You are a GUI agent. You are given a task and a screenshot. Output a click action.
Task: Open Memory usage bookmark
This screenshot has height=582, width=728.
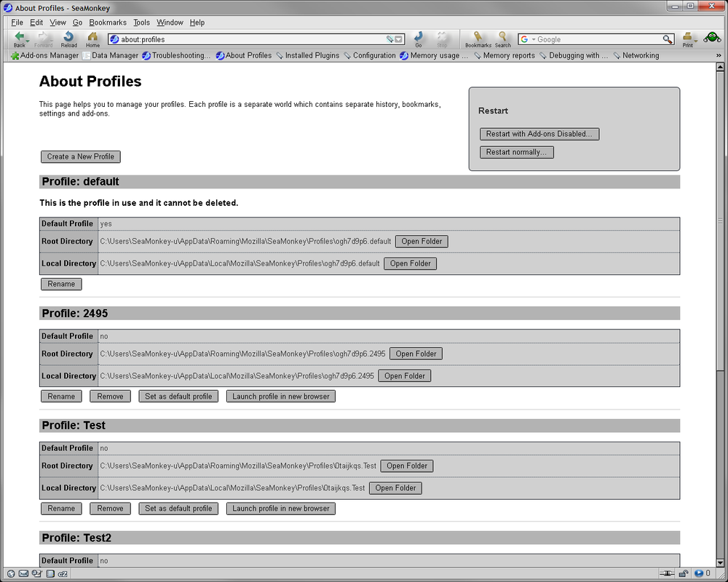(x=434, y=55)
